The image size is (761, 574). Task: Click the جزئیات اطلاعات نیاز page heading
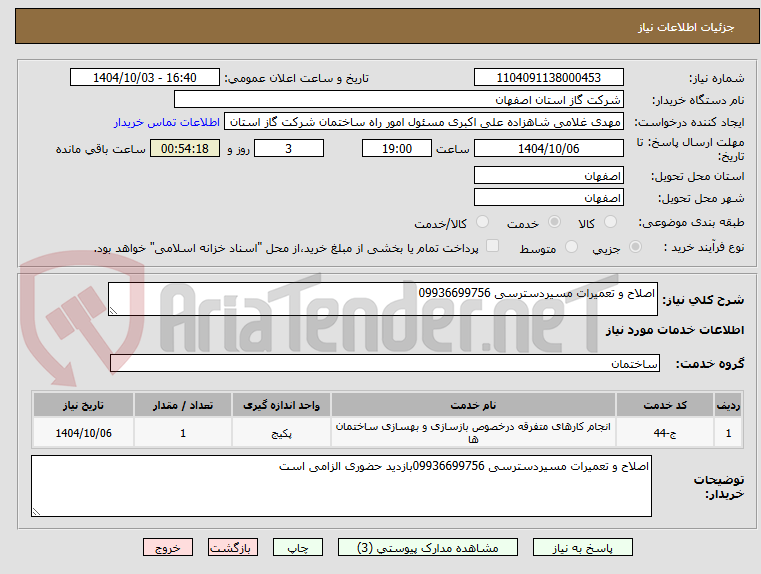[x=686, y=27]
